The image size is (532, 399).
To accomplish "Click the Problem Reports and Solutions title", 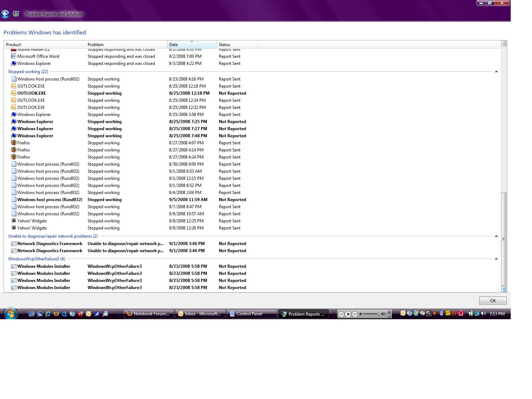I will pyautogui.click(x=54, y=14).
